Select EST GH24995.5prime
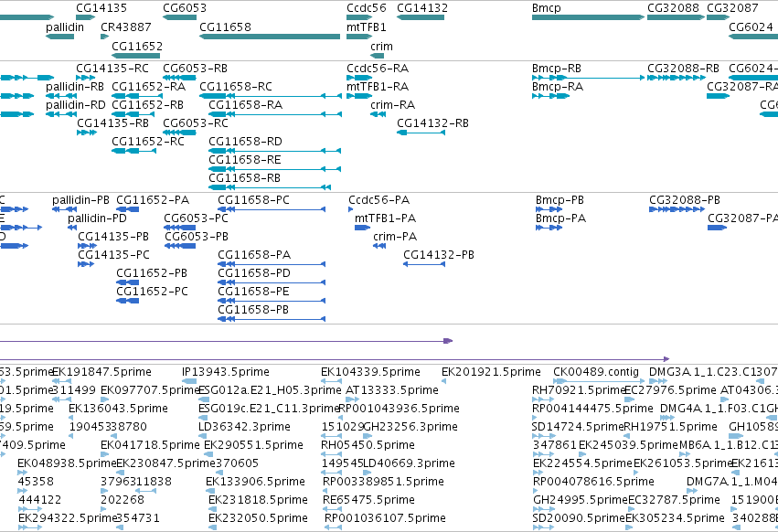 point(543,508)
